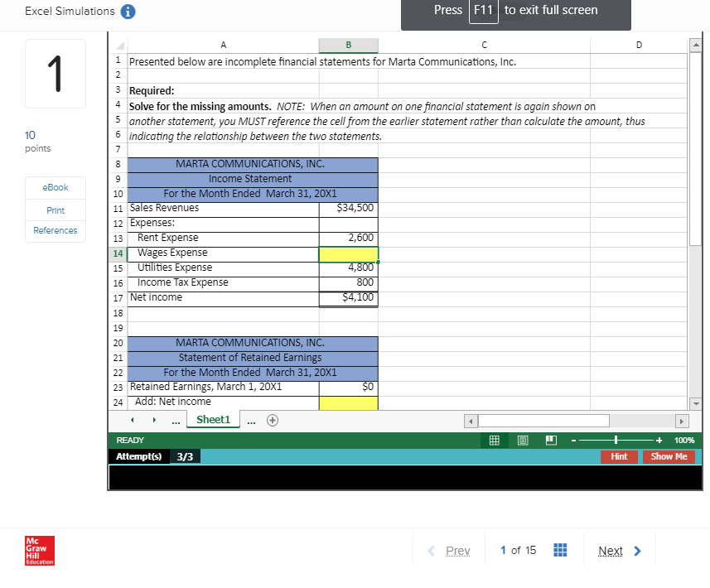Go to Prev question
The image size is (710, 588).
(458, 551)
